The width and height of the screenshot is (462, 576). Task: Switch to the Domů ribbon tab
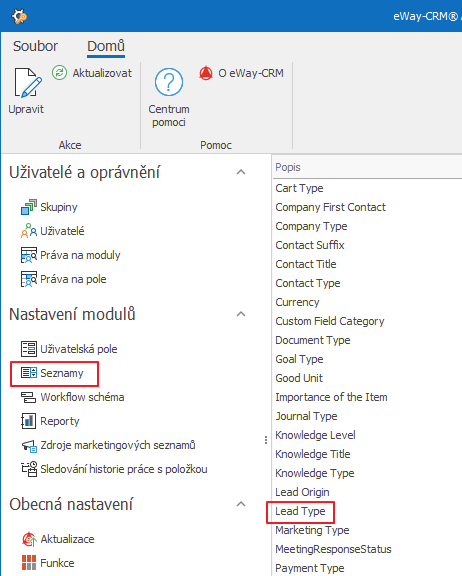(106, 46)
